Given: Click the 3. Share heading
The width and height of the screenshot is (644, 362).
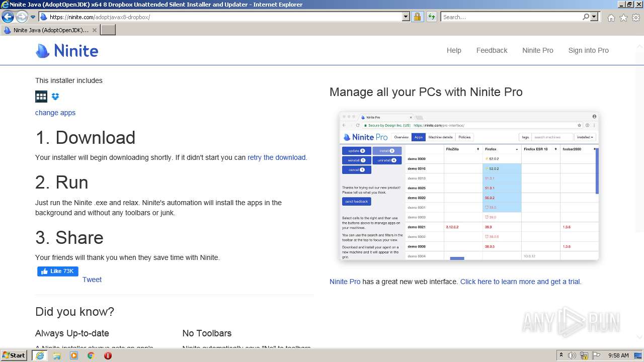Looking at the screenshot, I should (x=69, y=237).
